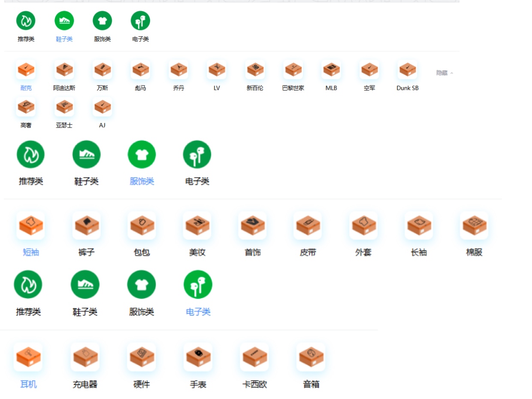Viewport: 532px width, 399px height.
Task: Choose the 包包 subcategory box
Action: pos(142,225)
